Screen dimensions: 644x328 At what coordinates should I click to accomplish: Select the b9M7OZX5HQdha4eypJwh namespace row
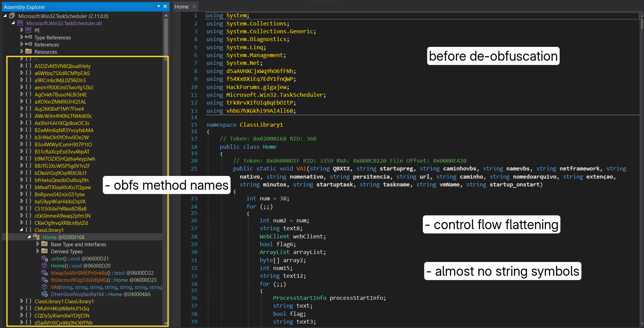coord(65,159)
